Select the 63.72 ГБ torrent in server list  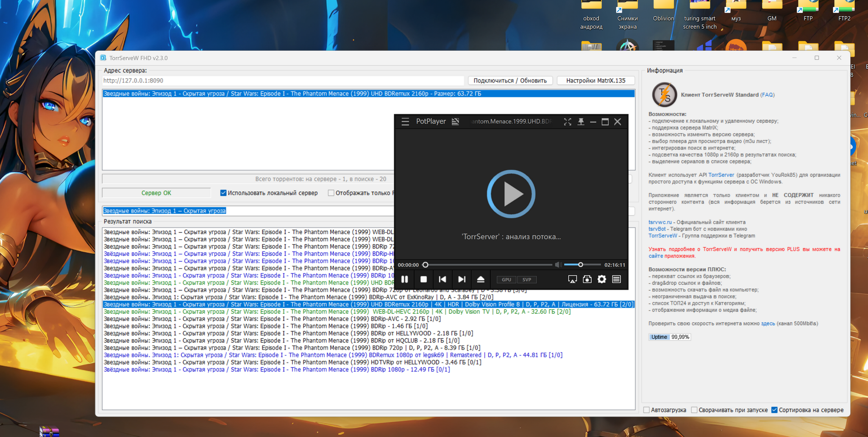368,94
